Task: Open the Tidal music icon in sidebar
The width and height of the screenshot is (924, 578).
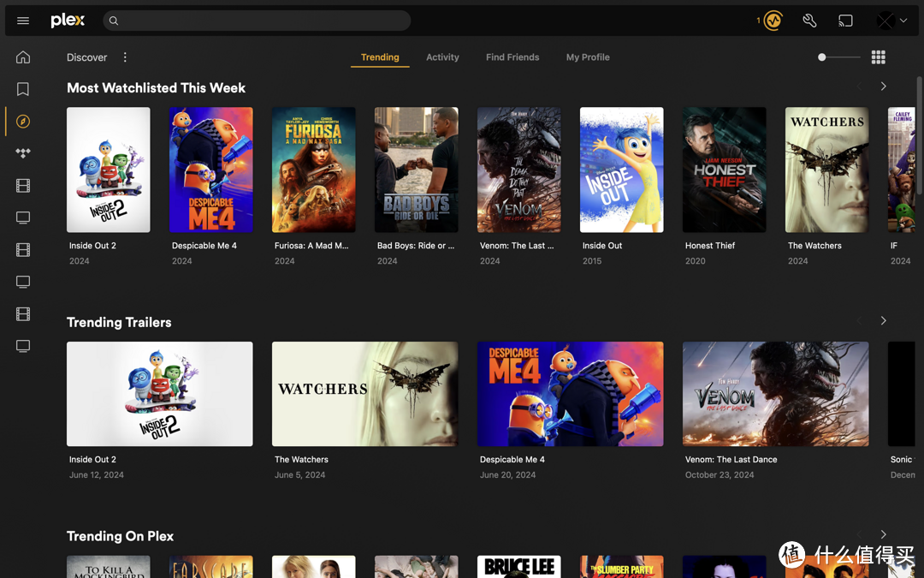Action: [22, 153]
